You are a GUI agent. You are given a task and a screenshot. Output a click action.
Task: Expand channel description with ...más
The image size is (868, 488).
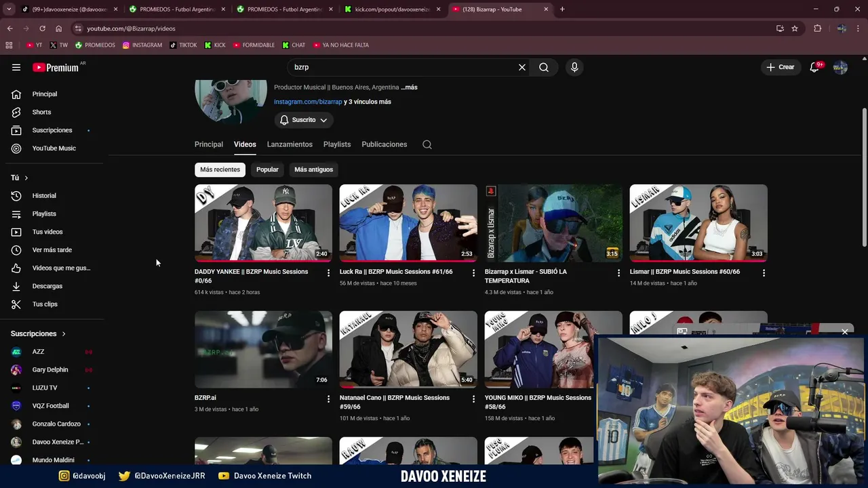click(x=409, y=87)
